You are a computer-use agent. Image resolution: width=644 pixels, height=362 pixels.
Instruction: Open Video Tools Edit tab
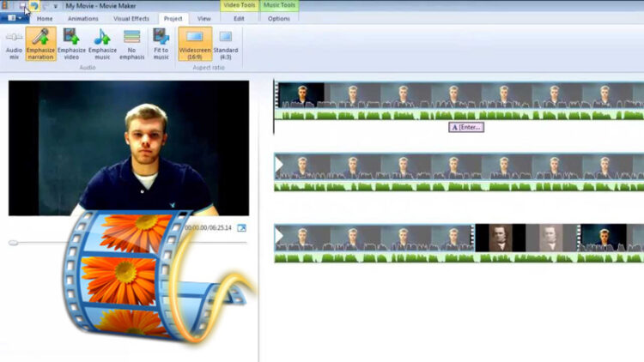pyautogui.click(x=239, y=19)
